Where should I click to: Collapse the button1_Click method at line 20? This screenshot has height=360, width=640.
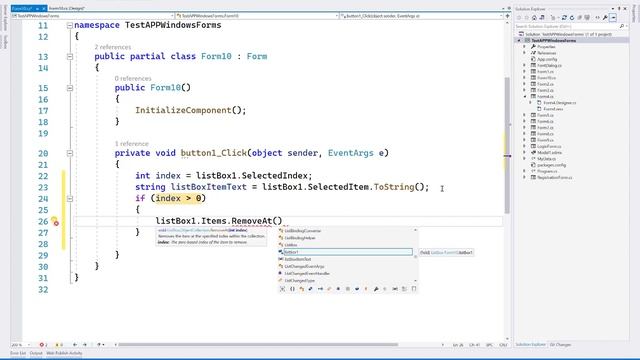coord(70,153)
